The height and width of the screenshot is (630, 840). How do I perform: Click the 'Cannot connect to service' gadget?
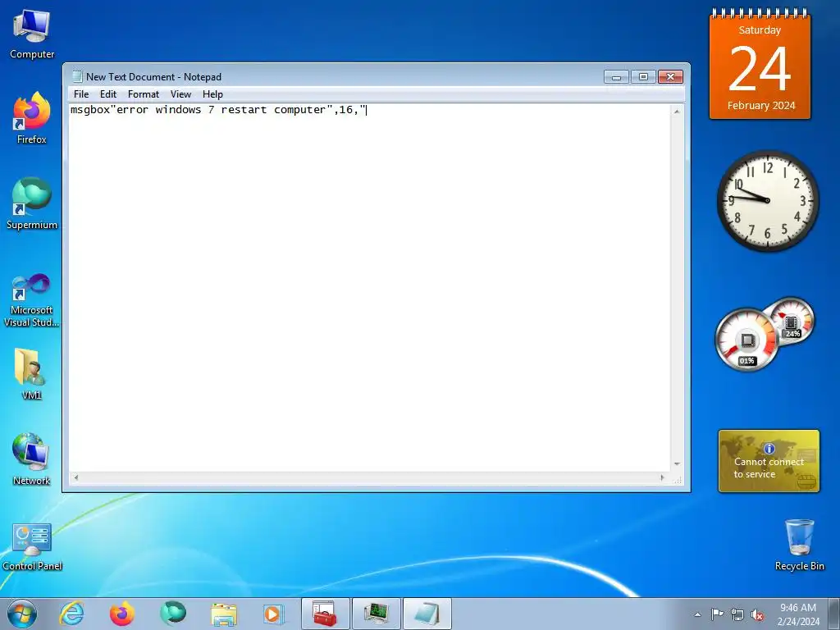coord(769,461)
